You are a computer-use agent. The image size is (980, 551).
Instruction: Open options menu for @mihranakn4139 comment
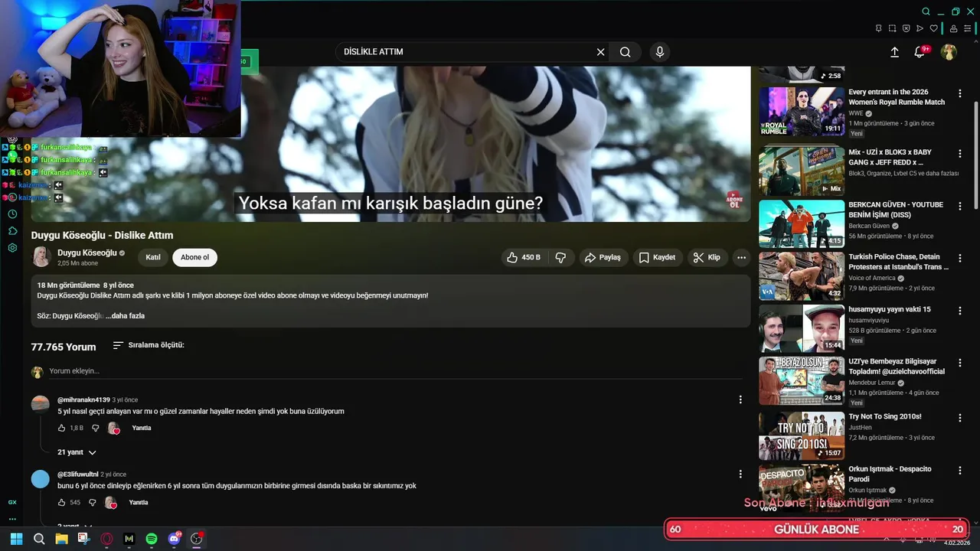tap(740, 399)
